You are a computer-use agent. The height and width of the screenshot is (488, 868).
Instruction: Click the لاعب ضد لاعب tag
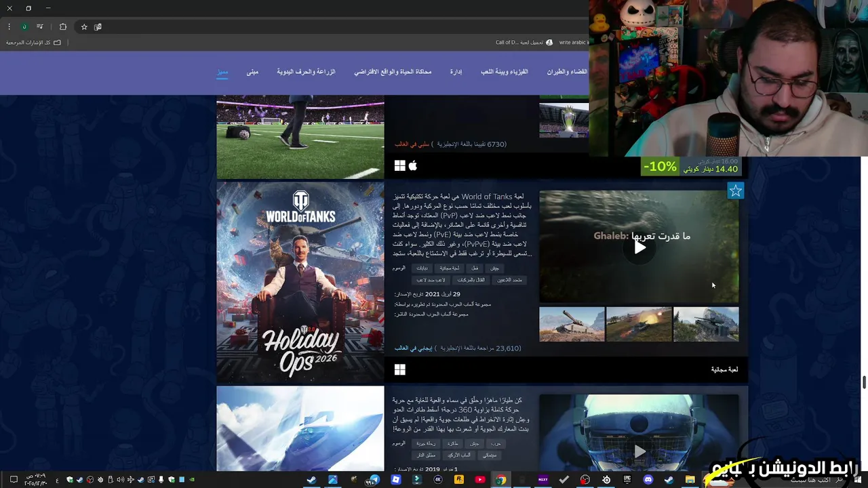point(431,280)
